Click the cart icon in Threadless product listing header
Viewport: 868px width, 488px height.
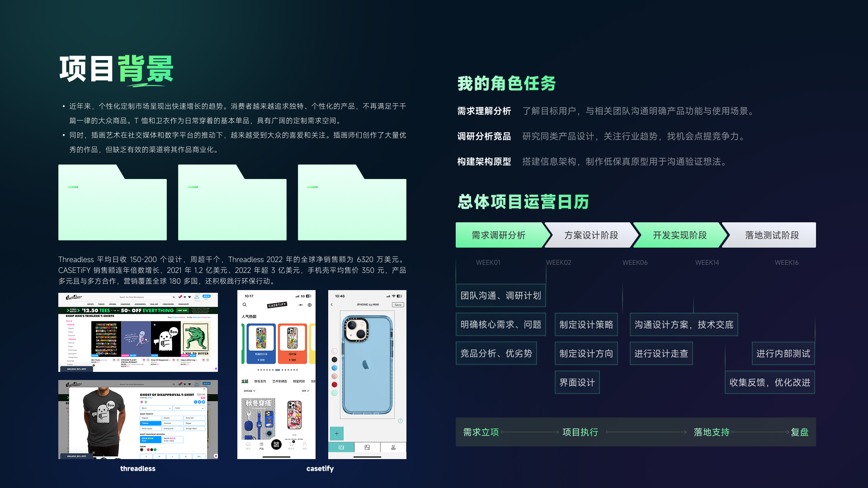(x=184, y=297)
